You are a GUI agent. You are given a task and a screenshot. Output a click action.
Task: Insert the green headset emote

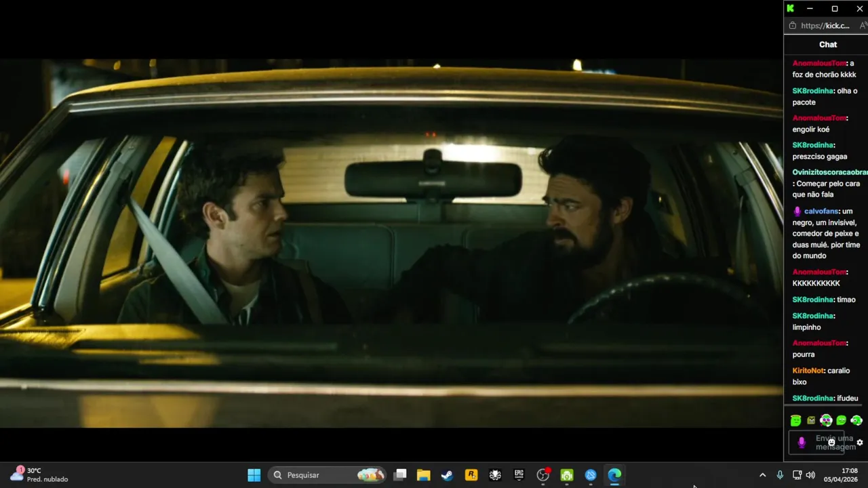(x=856, y=420)
